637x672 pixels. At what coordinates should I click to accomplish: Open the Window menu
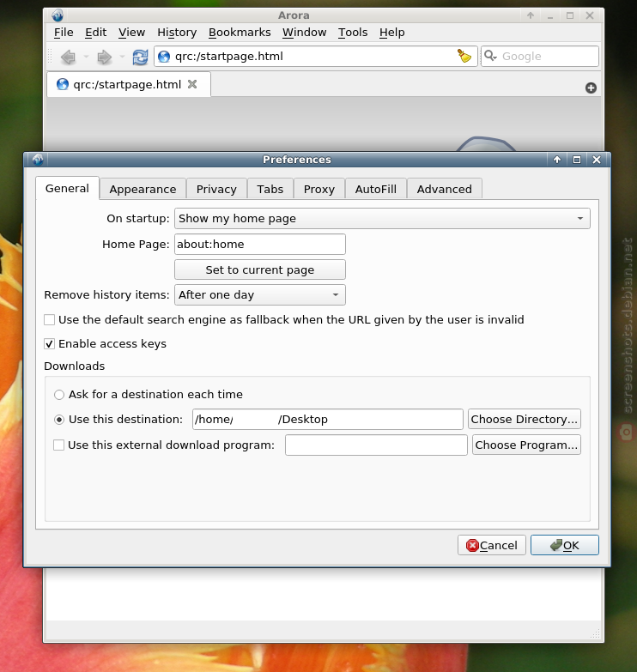(305, 33)
